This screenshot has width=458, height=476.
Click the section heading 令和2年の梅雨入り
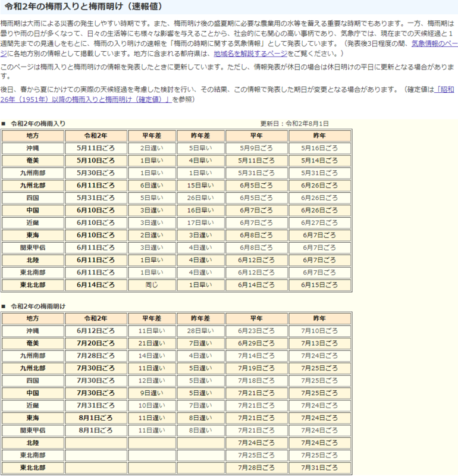pos(38,124)
